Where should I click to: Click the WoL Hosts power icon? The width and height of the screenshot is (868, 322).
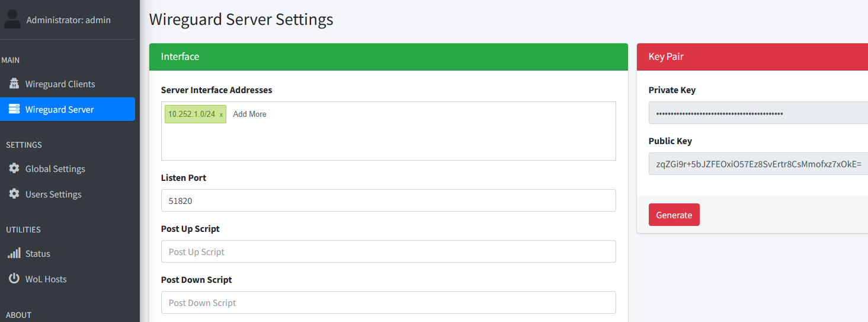(14, 279)
